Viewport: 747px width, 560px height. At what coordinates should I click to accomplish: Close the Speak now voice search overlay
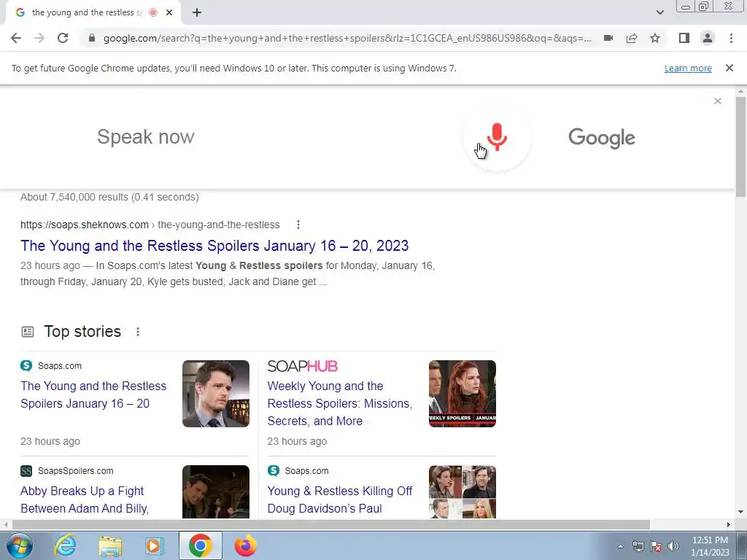click(x=718, y=101)
